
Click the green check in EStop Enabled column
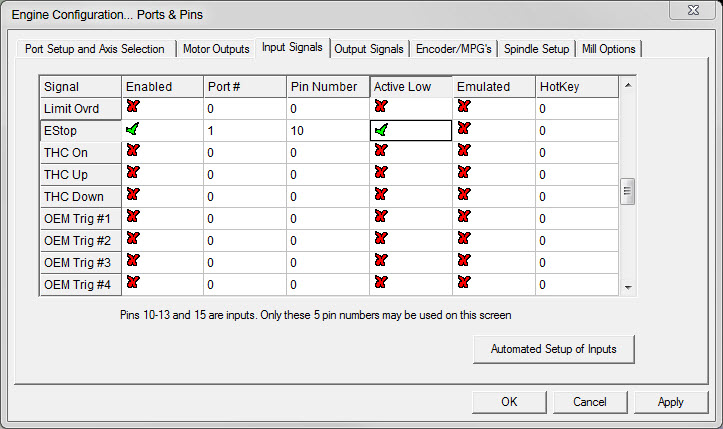(132, 129)
